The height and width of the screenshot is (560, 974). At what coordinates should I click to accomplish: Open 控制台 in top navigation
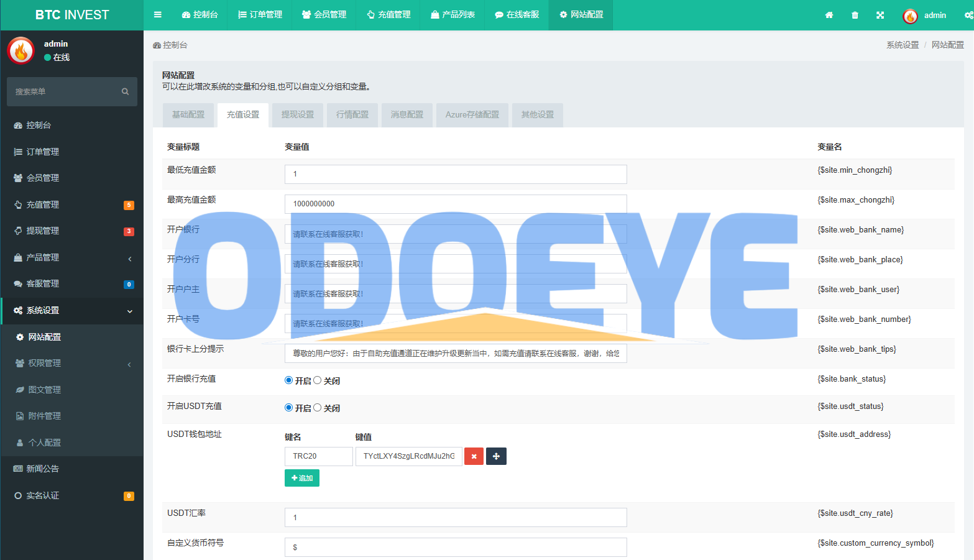click(200, 15)
